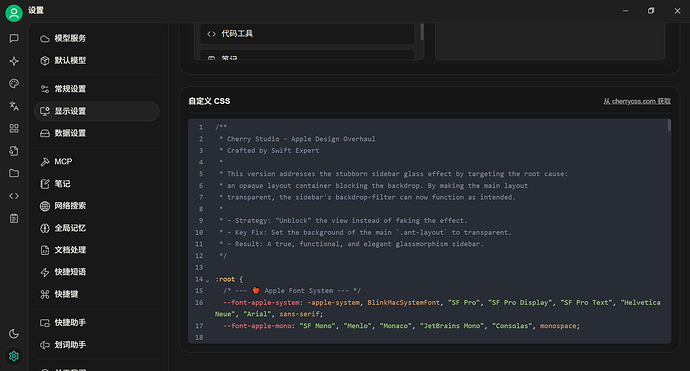
Task: Click the 设置 window title
Action: pyautogui.click(x=36, y=10)
